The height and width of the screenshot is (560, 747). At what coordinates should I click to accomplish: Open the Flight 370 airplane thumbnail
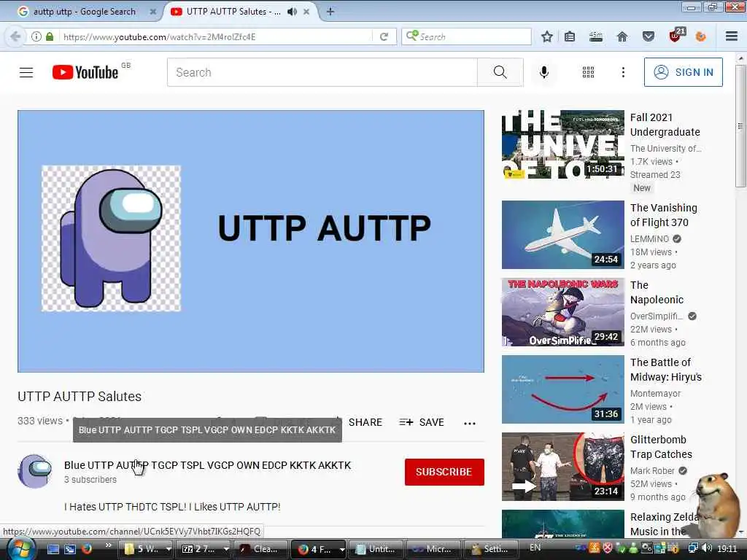tap(562, 235)
